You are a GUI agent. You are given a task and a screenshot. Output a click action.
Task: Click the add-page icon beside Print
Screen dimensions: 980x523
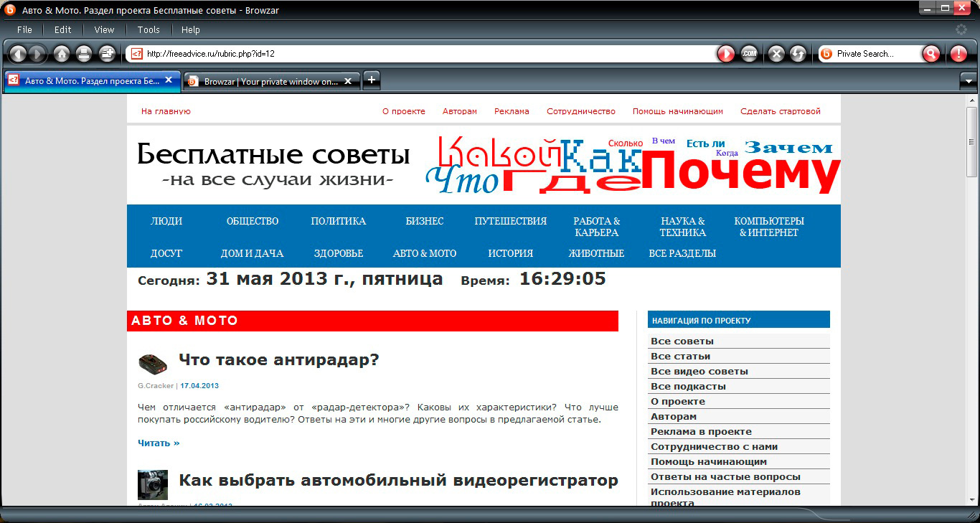[x=107, y=54]
